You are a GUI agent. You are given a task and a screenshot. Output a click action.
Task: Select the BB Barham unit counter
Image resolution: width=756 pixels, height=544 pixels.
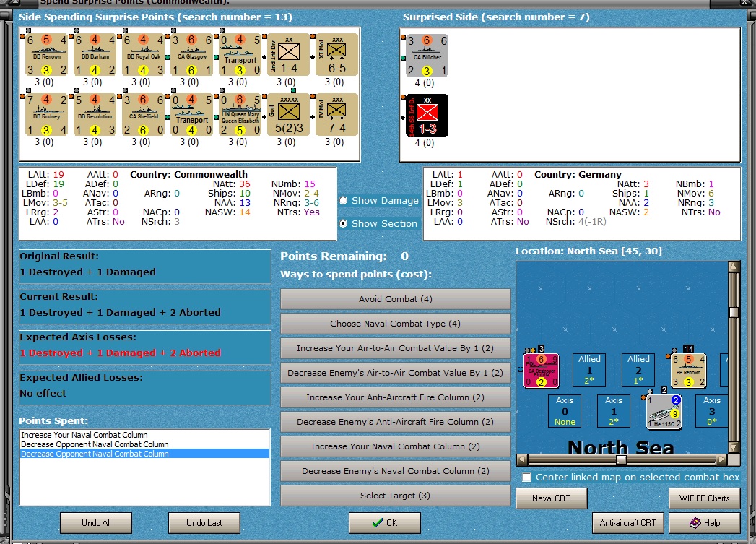coord(95,54)
